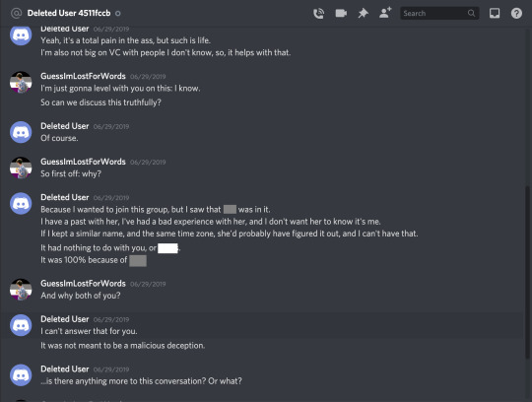The width and height of the screenshot is (532, 402).
Task: Open Deleted User avatar beside 'Of course.'
Action: click(21, 132)
